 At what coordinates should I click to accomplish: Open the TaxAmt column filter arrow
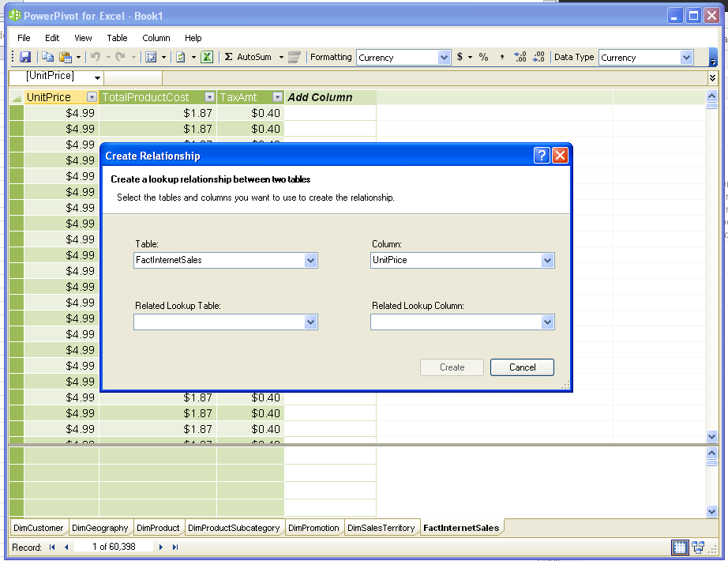click(278, 97)
